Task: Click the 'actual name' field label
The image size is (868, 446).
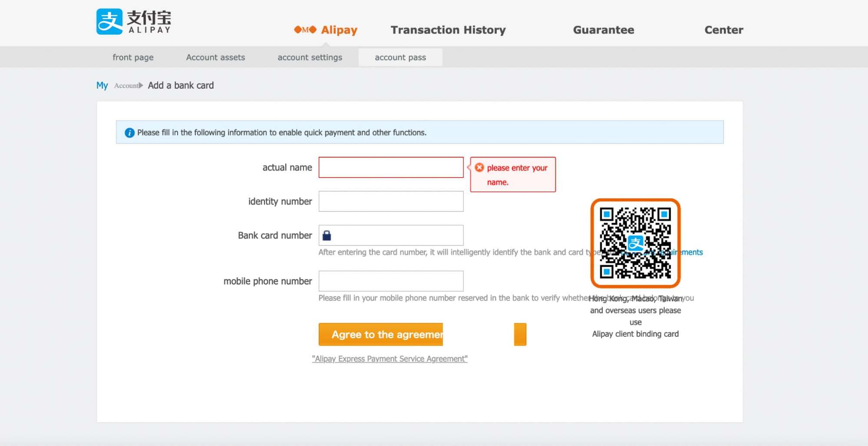Action: tap(287, 168)
